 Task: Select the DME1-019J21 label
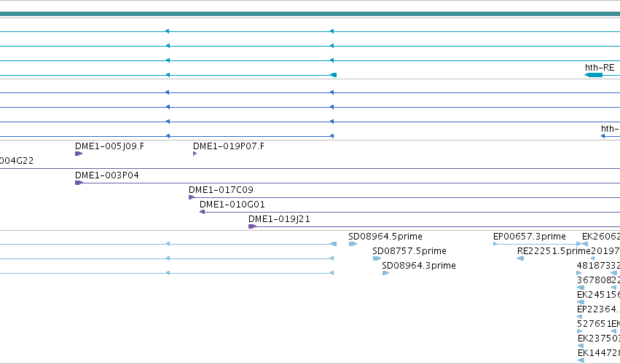coord(279,219)
